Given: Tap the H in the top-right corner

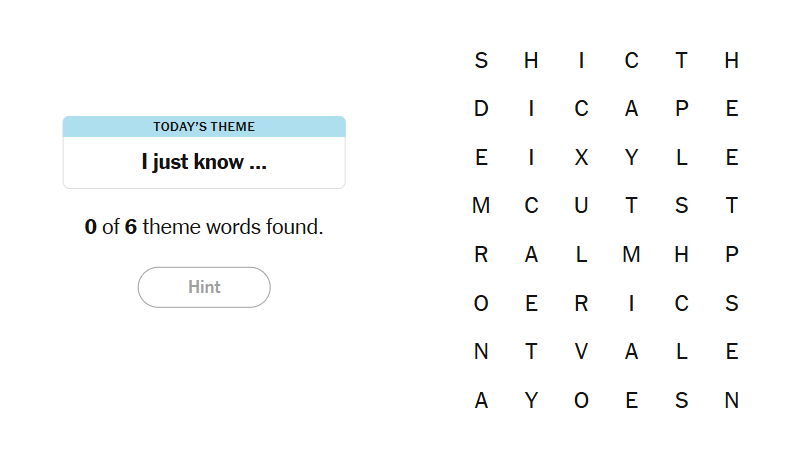Looking at the screenshot, I should 731,61.
